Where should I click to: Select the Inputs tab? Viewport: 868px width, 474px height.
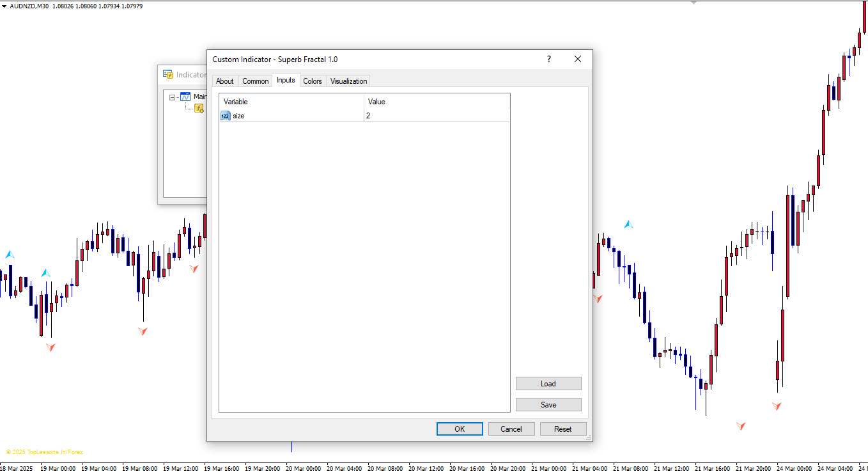[286, 80]
